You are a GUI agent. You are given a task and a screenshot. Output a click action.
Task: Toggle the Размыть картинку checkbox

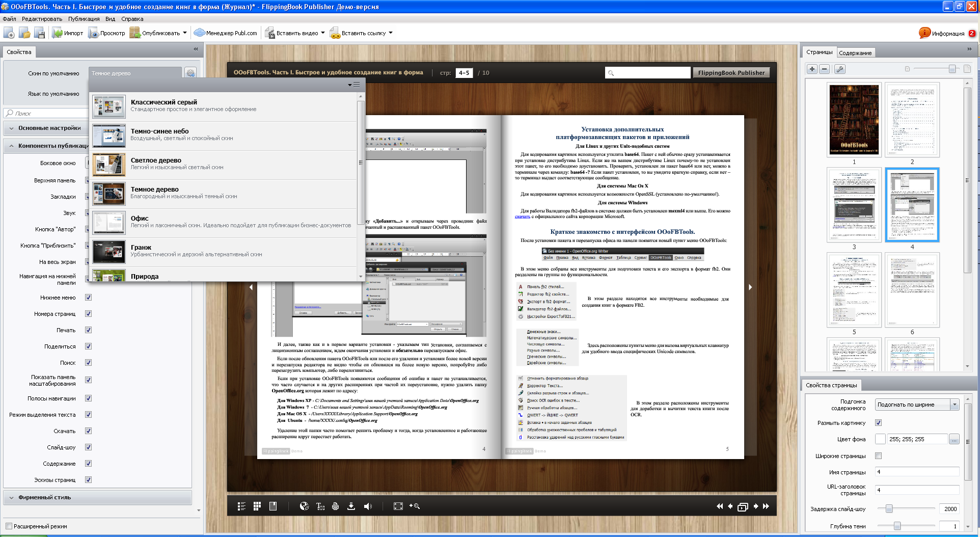(x=878, y=423)
